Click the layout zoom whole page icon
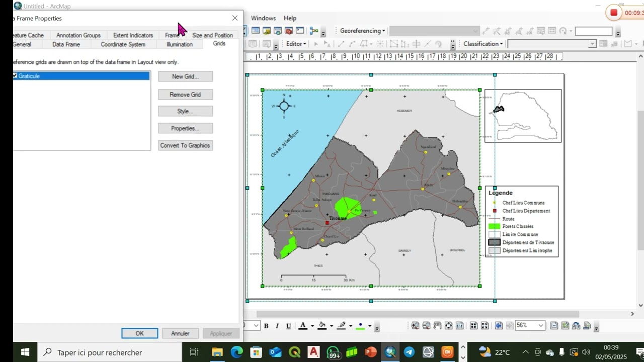Viewport: 644px width, 362px height. pos(449,326)
